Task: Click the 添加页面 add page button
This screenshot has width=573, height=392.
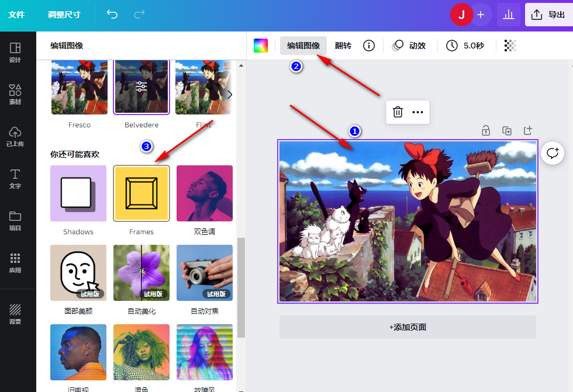Action: [408, 327]
